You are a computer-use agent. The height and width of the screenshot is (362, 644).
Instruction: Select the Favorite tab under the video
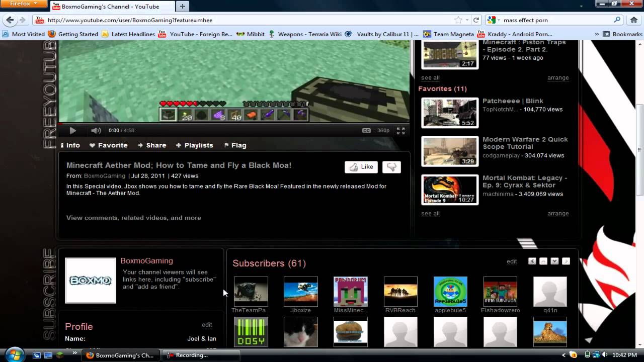(108, 145)
